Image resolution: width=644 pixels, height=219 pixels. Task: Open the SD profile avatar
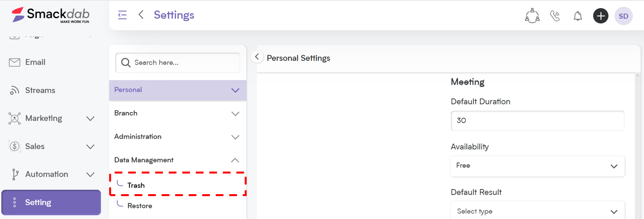click(624, 16)
